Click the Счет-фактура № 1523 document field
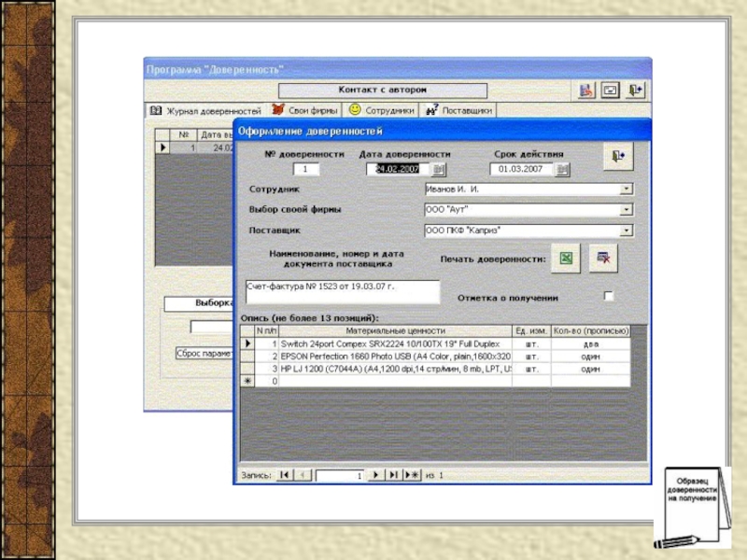Screen dimensions: 747x560 point(342,291)
